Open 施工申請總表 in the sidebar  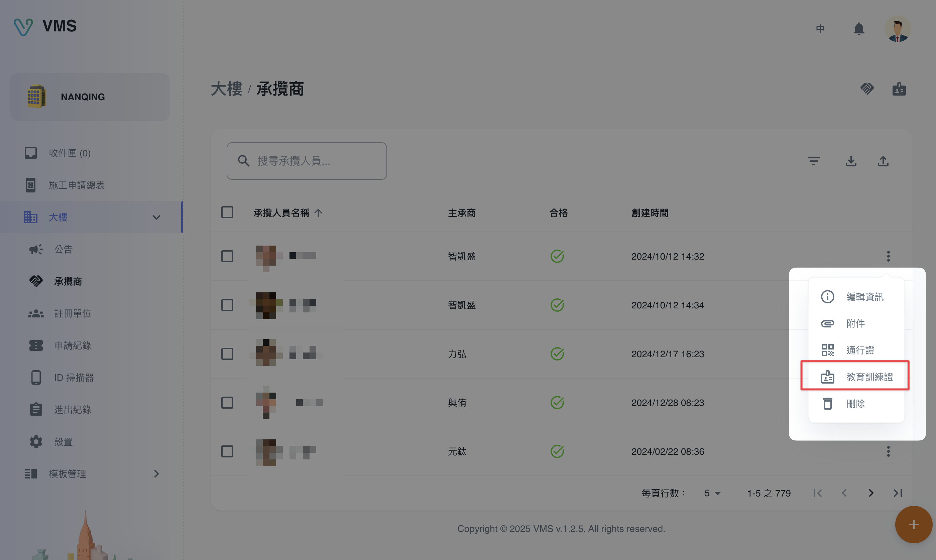[77, 185]
